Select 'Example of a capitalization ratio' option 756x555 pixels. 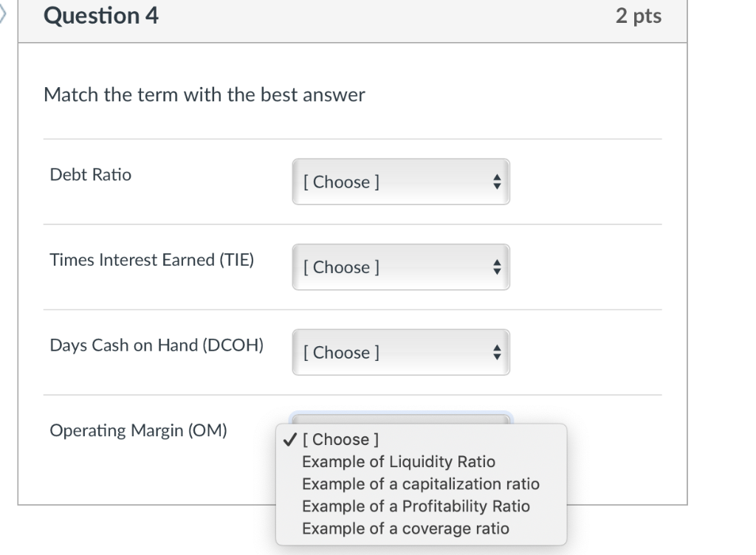coord(421,484)
